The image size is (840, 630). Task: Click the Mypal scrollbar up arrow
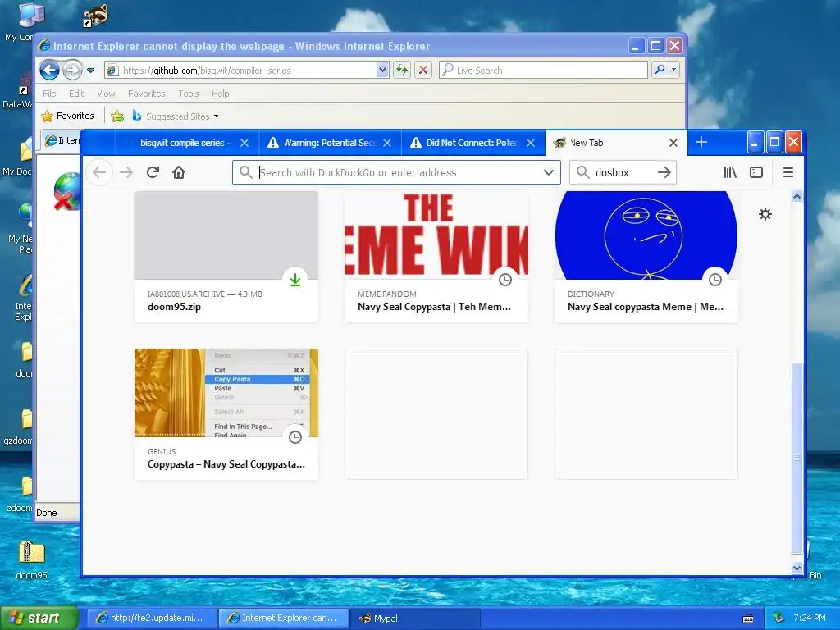tap(797, 197)
